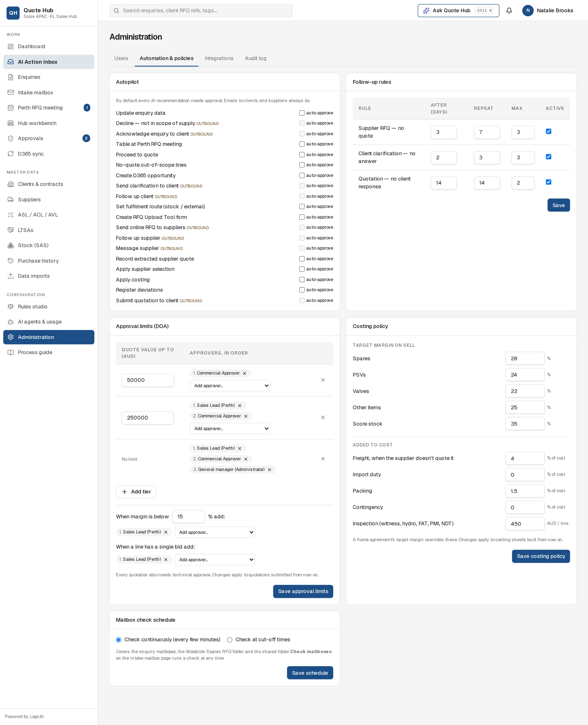Click Save schedule button
Image resolution: width=588 pixels, height=725 pixels.
(310, 673)
